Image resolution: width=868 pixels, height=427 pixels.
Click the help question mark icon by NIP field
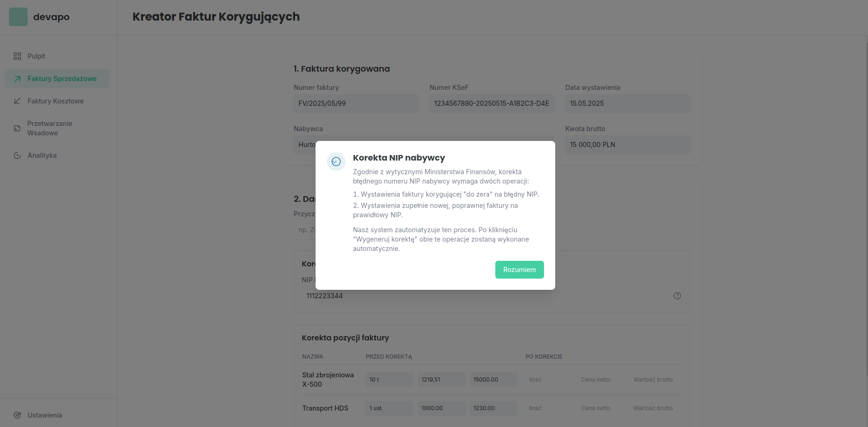677,296
